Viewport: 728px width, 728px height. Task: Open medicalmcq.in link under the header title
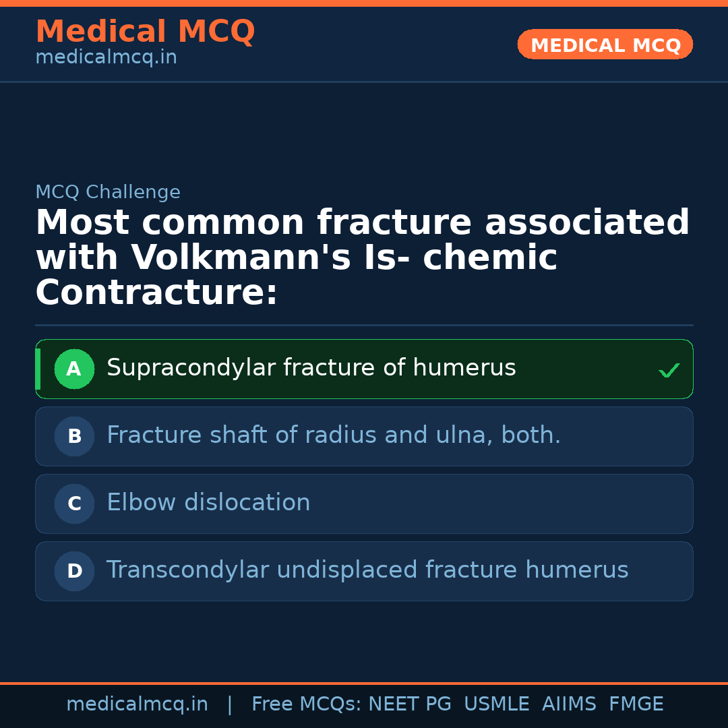(x=106, y=58)
